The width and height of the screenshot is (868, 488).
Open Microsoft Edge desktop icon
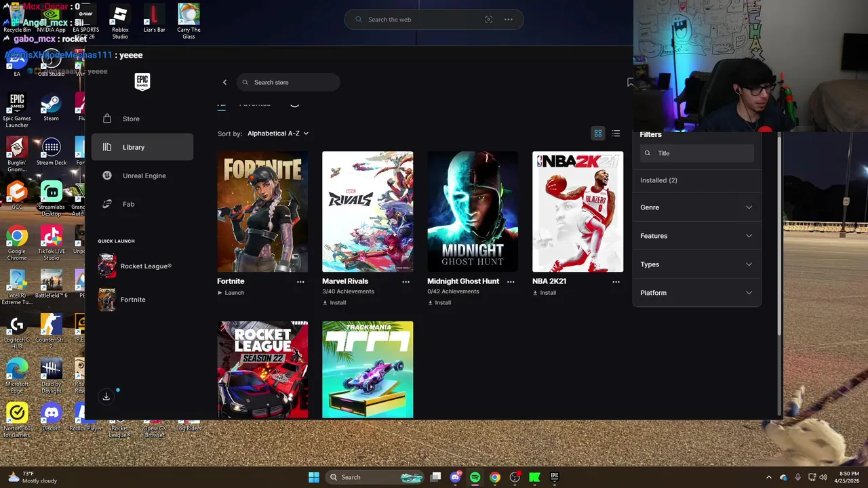[x=17, y=376]
